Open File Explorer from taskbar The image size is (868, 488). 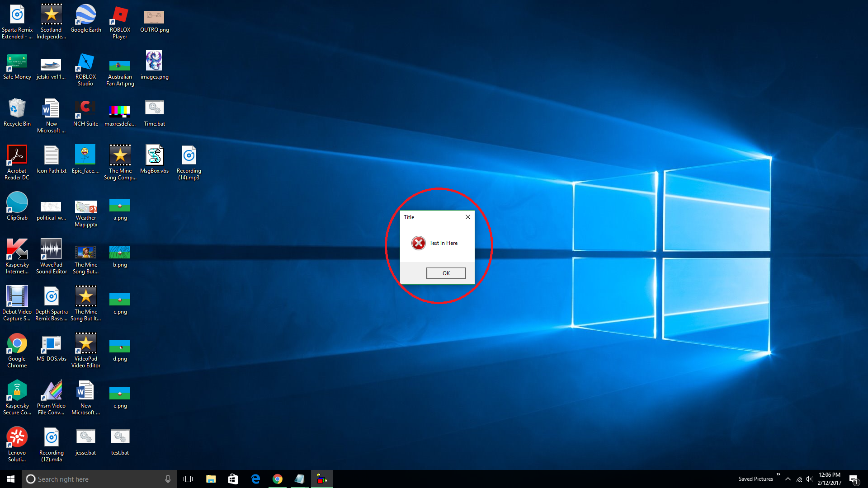(211, 479)
